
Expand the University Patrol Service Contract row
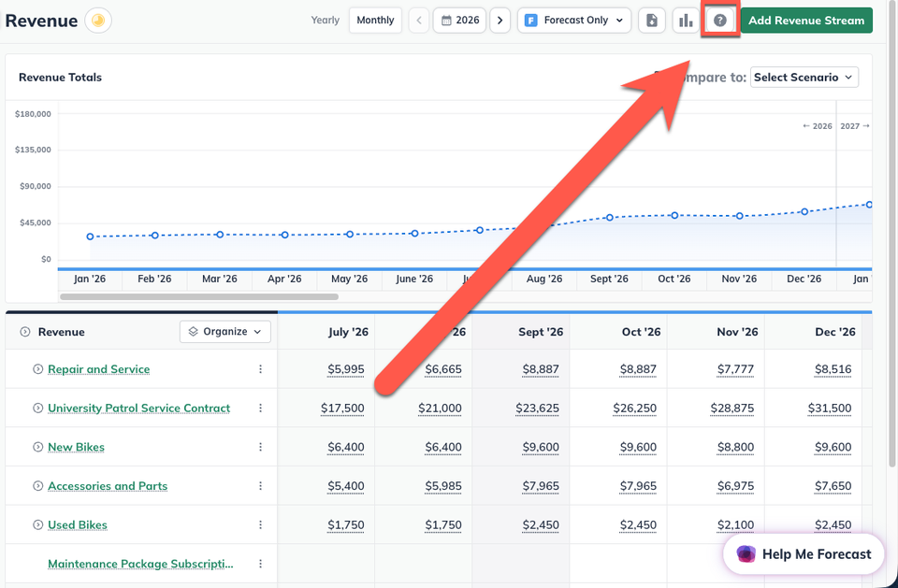pyautogui.click(x=37, y=409)
